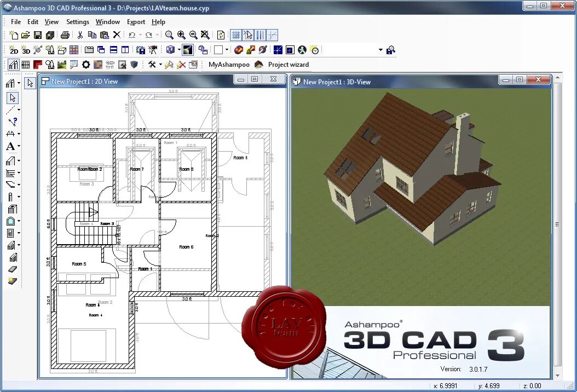Expand the 3D cube view mode dropdown
Screen dimensions: 577x392
179,50
